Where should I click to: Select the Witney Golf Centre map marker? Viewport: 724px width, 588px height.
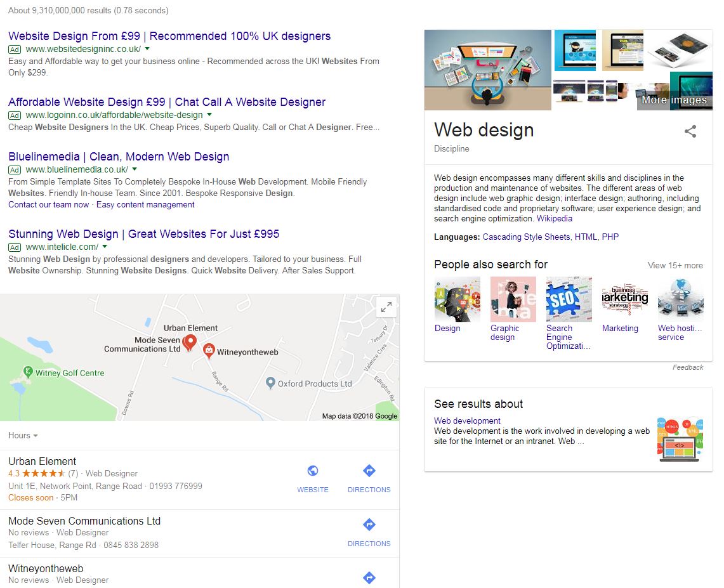(x=28, y=372)
